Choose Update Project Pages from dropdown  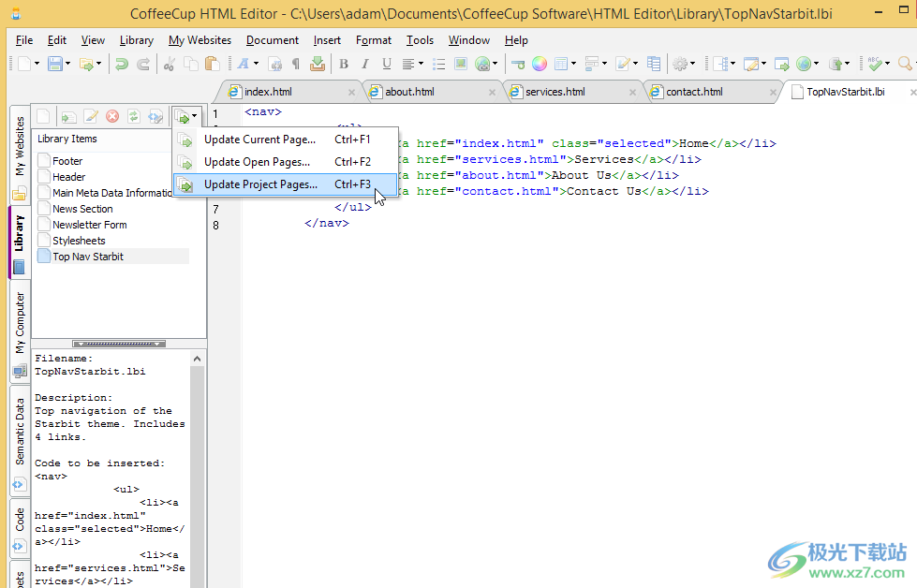tap(286, 184)
